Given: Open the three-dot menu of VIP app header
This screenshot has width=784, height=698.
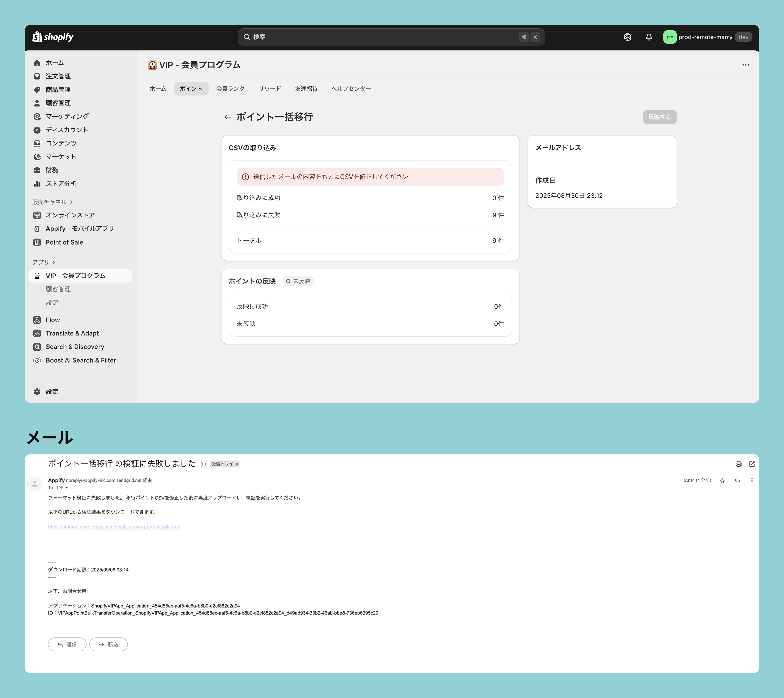Looking at the screenshot, I should [x=745, y=65].
